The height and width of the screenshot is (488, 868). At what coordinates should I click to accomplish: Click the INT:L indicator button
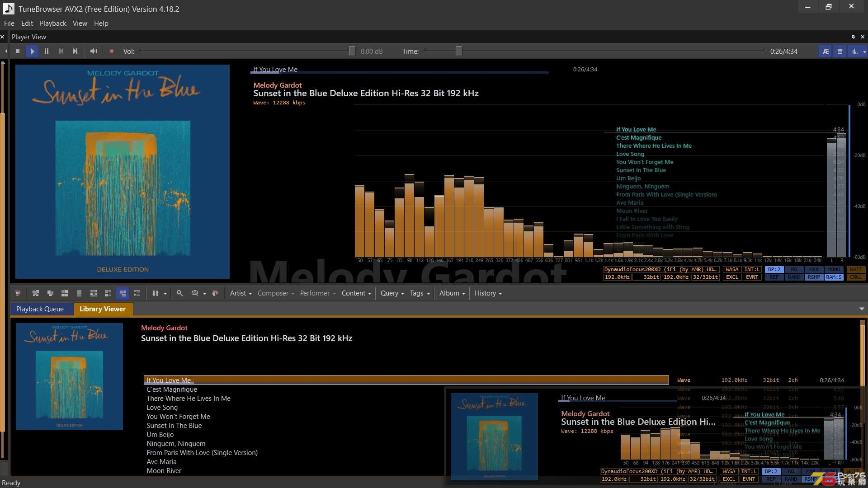[752, 269]
